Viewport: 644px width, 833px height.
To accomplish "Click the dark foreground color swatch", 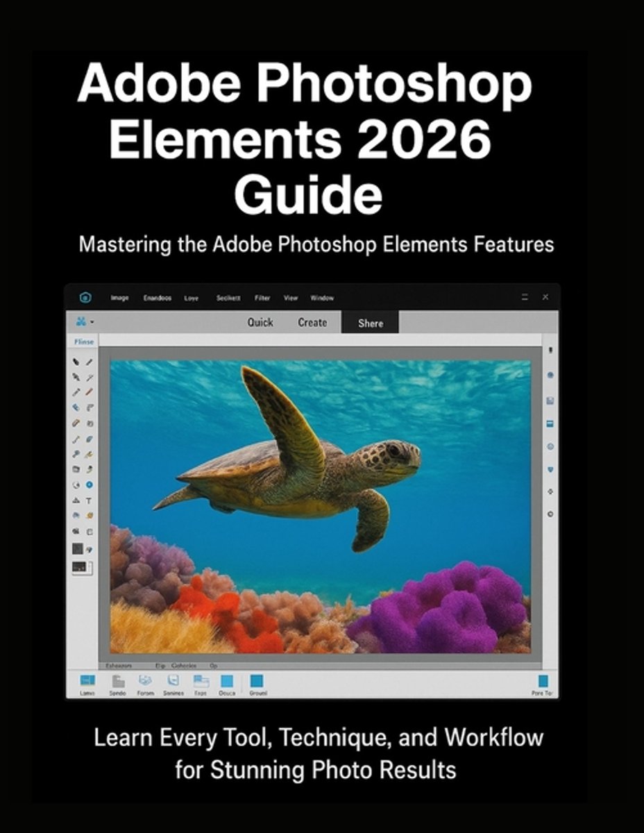I will click(77, 548).
